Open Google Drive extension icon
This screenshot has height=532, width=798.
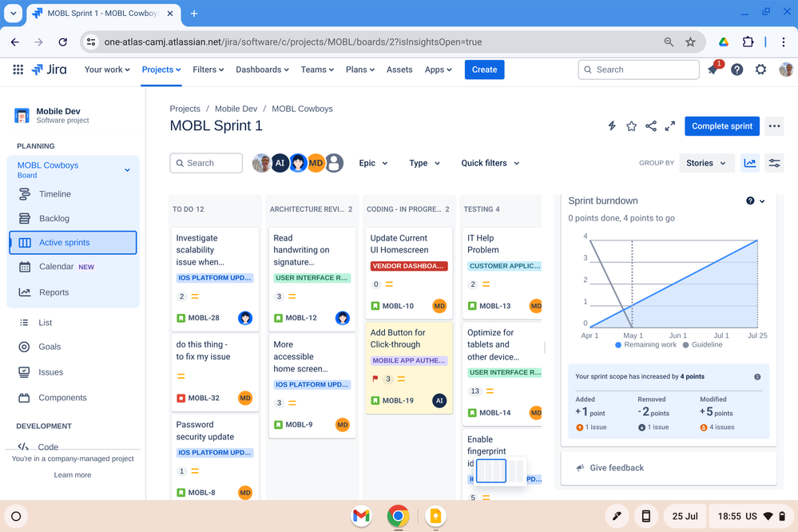[723, 42]
